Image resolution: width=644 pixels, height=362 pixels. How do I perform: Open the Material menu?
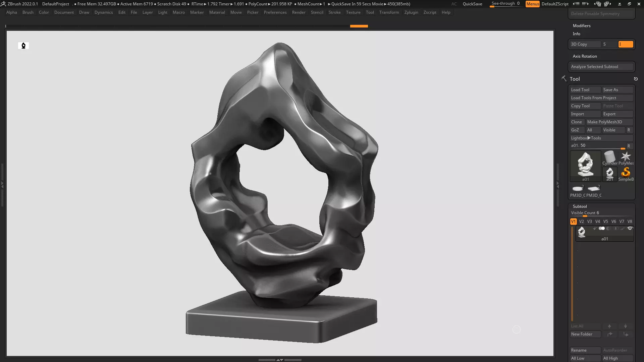click(x=217, y=12)
